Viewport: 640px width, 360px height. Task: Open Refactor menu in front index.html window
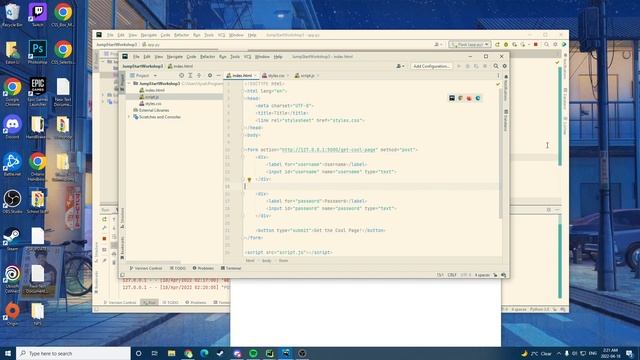coord(207,57)
